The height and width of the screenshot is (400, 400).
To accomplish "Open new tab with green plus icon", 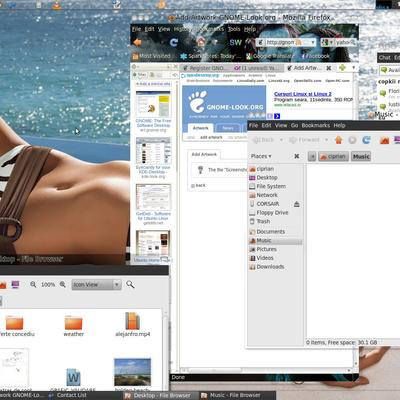I will pos(342,68).
